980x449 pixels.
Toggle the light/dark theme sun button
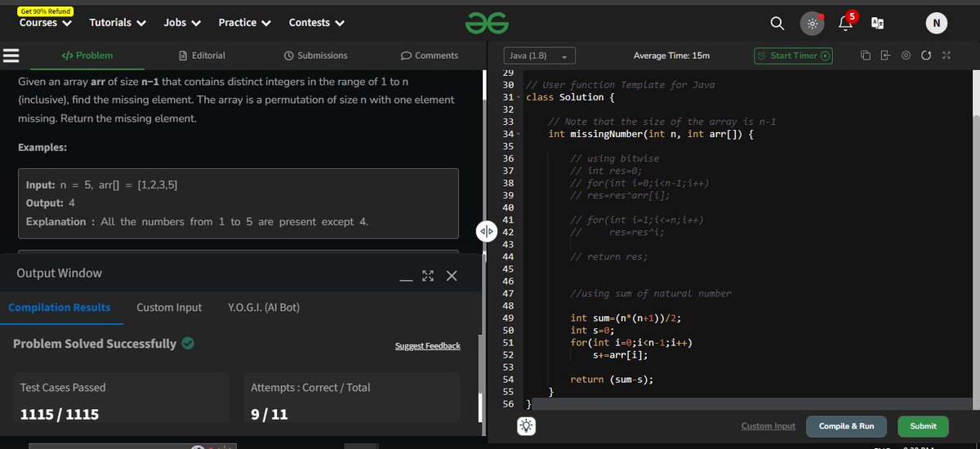point(812,24)
